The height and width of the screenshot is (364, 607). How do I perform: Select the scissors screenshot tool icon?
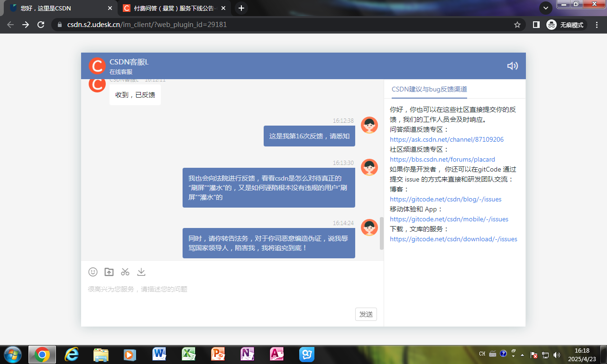(125, 272)
